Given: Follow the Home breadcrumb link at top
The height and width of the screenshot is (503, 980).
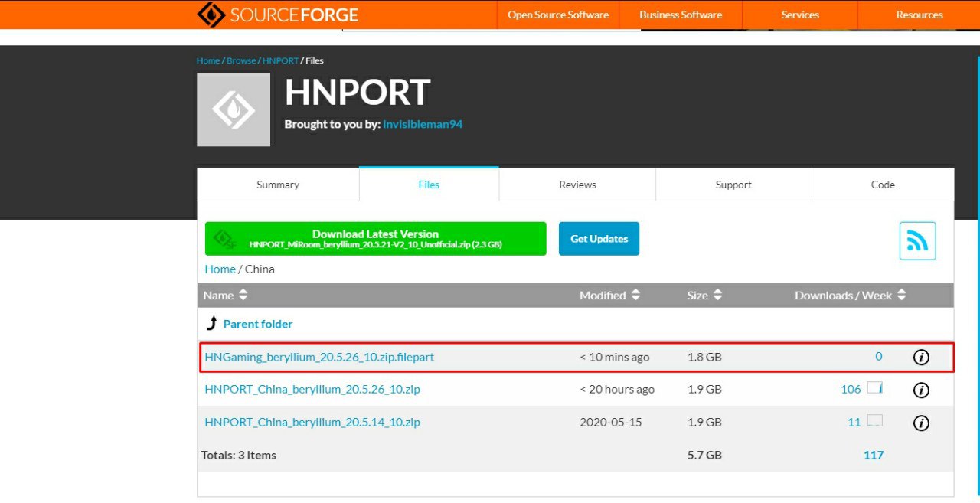Looking at the screenshot, I should (x=208, y=60).
